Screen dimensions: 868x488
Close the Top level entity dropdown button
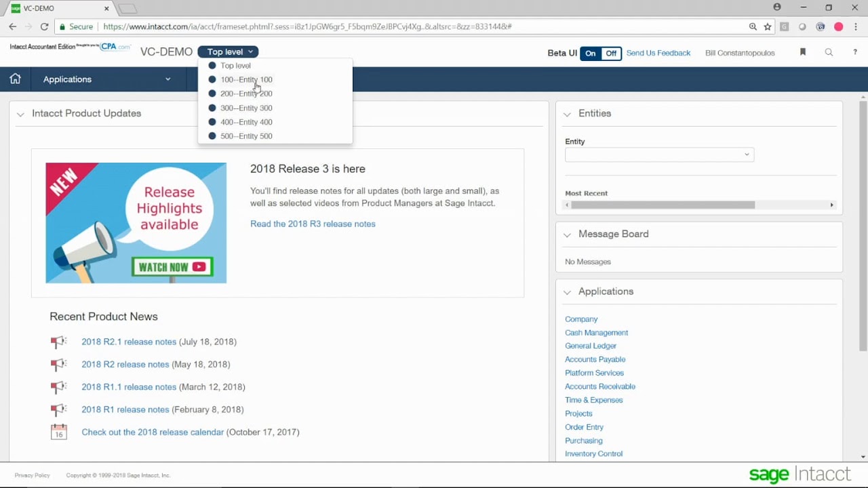(x=228, y=52)
